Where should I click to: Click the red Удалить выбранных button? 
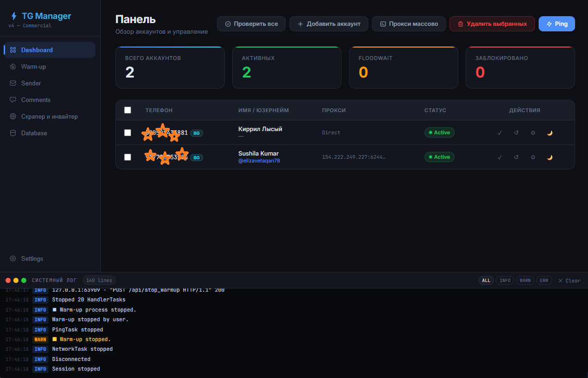point(492,24)
